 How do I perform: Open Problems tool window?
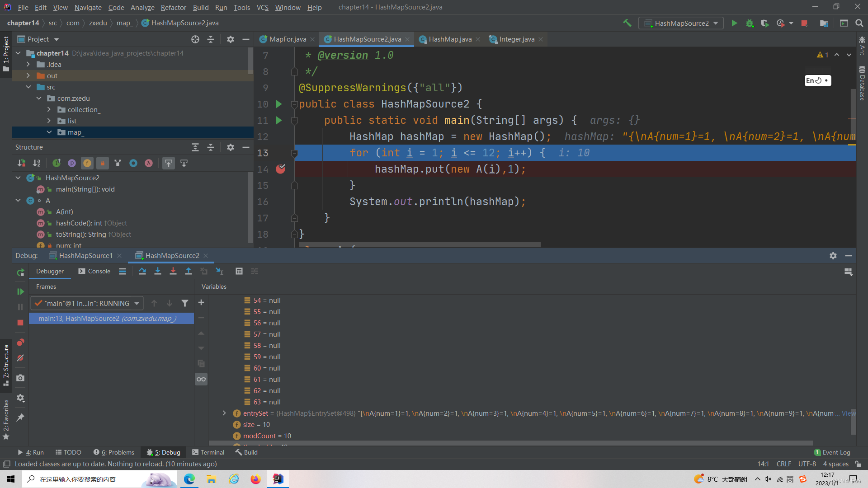[114, 452]
